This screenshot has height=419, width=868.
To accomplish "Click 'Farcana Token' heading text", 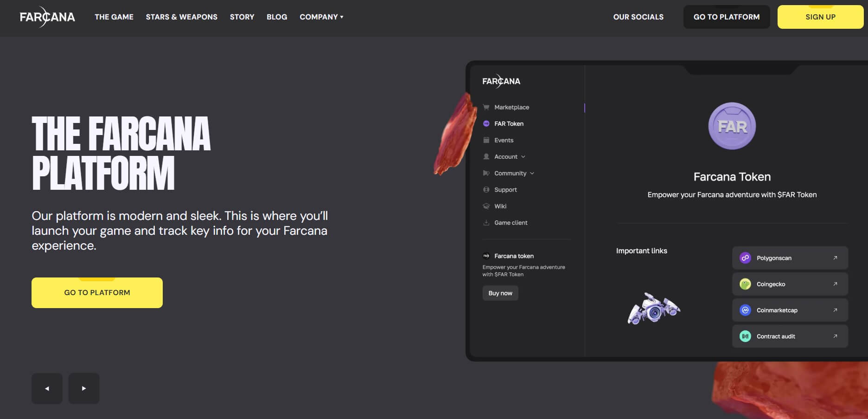I will pyautogui.click(x=732, y=177).
